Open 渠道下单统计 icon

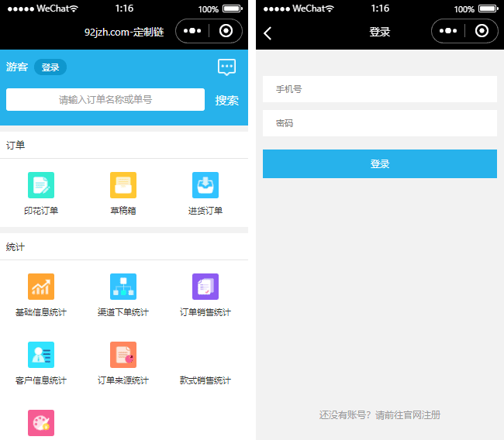(123, 287)
